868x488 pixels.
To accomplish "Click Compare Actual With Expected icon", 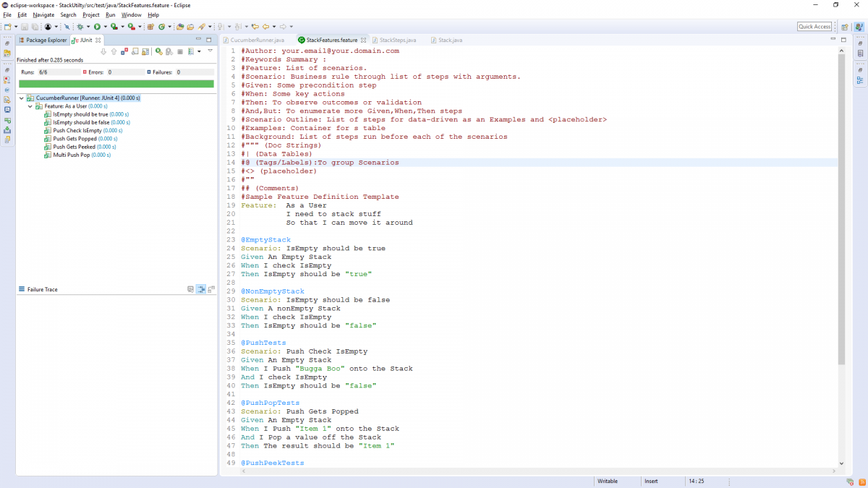I will pyautogui.click(x=211, y=289).
